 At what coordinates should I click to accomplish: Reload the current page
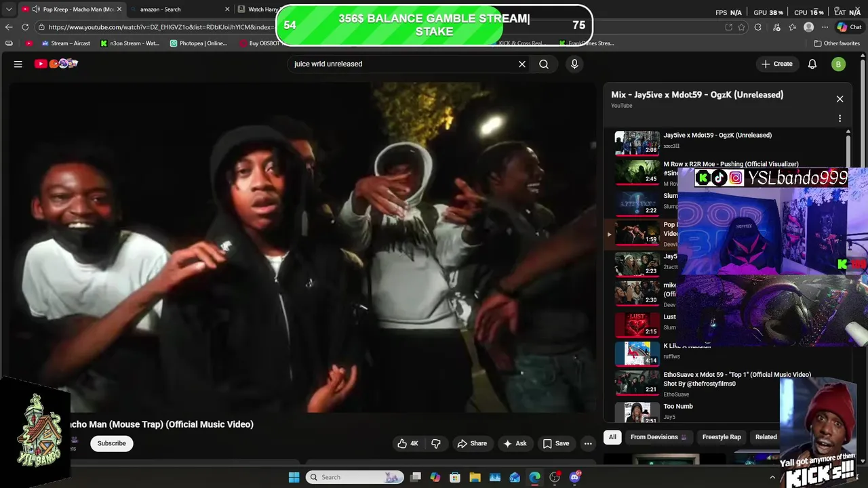25,27
